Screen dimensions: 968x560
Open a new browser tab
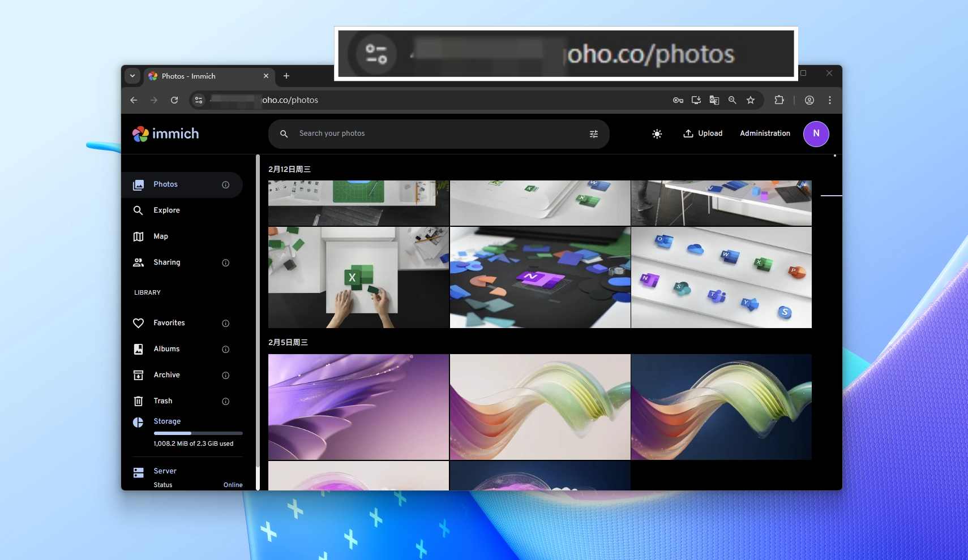point(286,76)
